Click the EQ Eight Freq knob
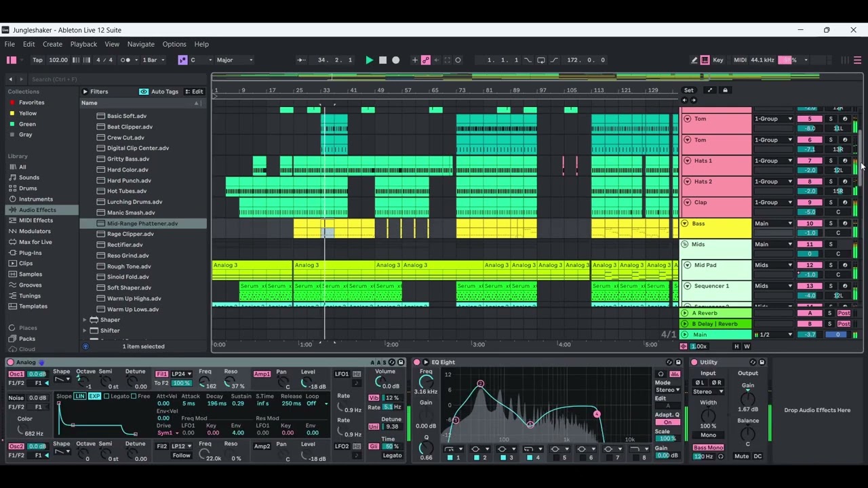The image size is (868, 488). 425,382
